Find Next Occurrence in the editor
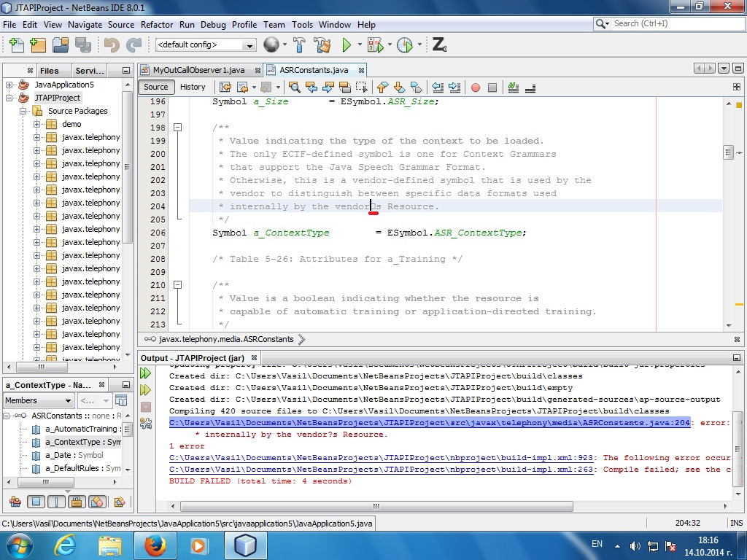Viewport: 747px width, 560px height. (328, 87)
